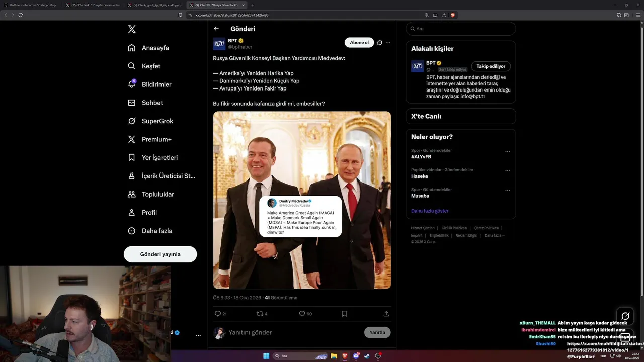Open the post's three-dot more menu

388,43
